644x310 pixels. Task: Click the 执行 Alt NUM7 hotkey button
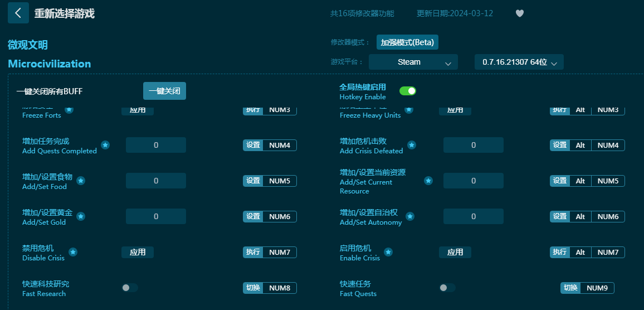587,252
